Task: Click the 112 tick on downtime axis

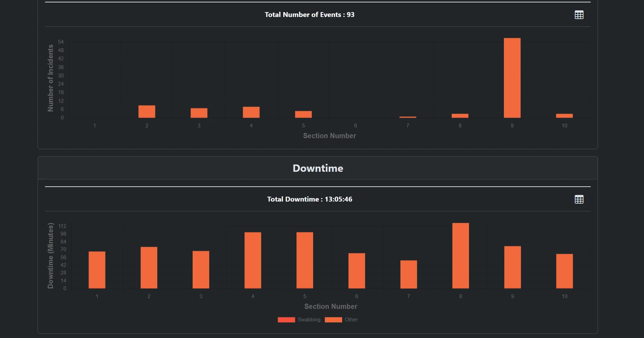Action: click(x=62, y=226)
